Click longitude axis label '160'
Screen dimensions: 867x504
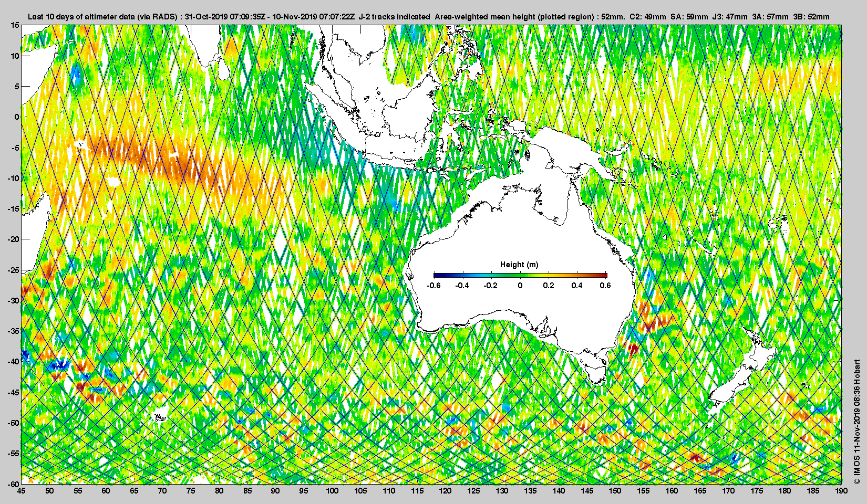[x=672, y=491]
